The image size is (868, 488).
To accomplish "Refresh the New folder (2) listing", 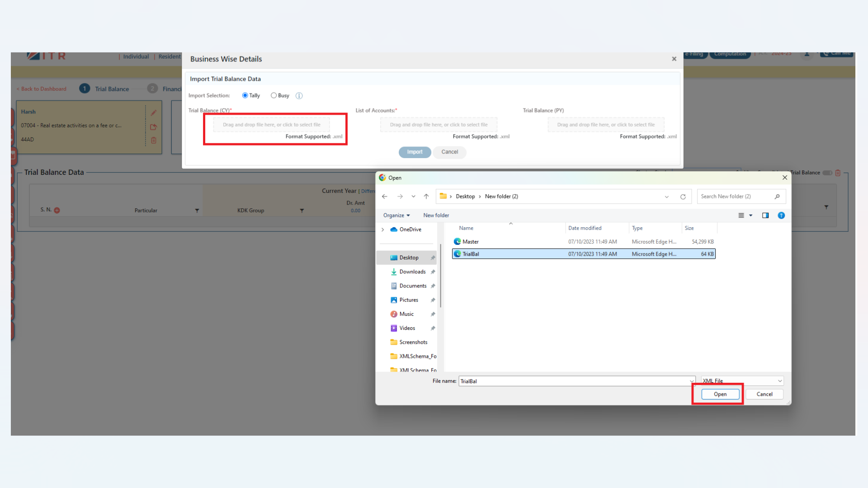I will coord(683,197).
